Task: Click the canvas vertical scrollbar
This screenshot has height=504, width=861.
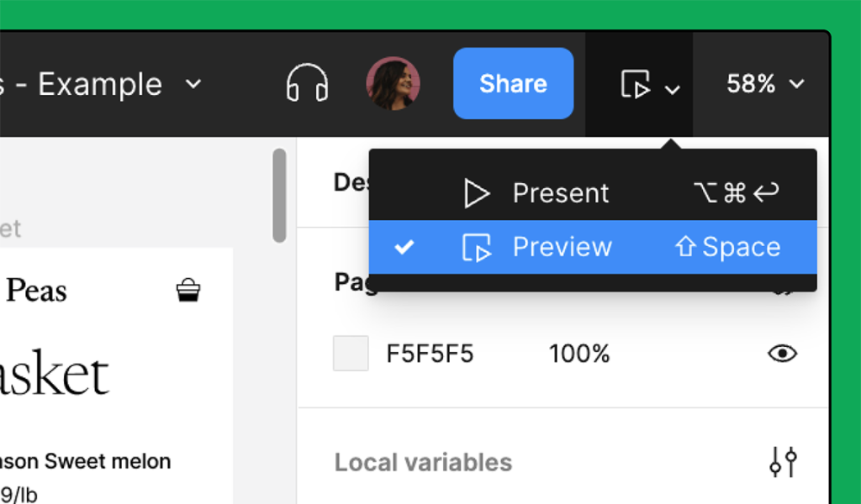Action: pyautogui.click(x=279, y=195)
